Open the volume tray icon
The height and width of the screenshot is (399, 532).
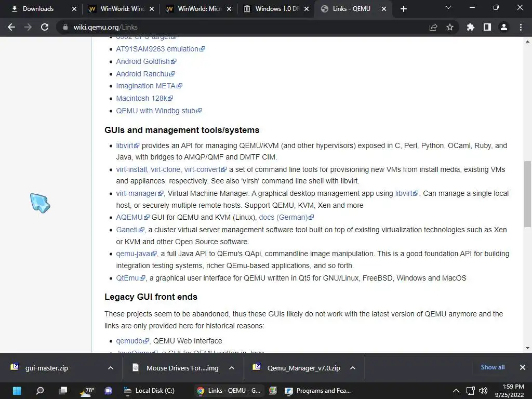483,391
